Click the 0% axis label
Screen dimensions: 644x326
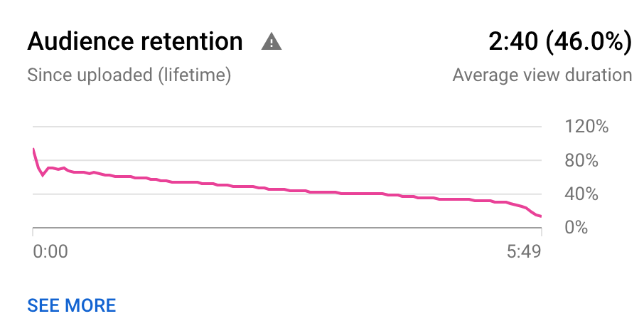pos(576,227)
